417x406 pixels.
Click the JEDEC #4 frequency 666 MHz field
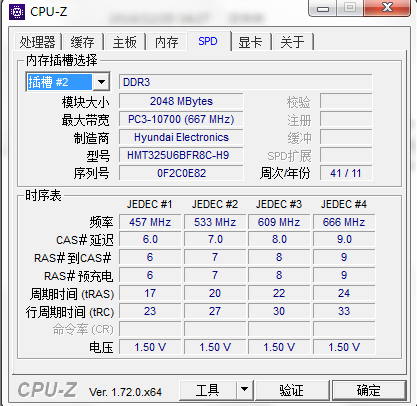tap(344, 222)
